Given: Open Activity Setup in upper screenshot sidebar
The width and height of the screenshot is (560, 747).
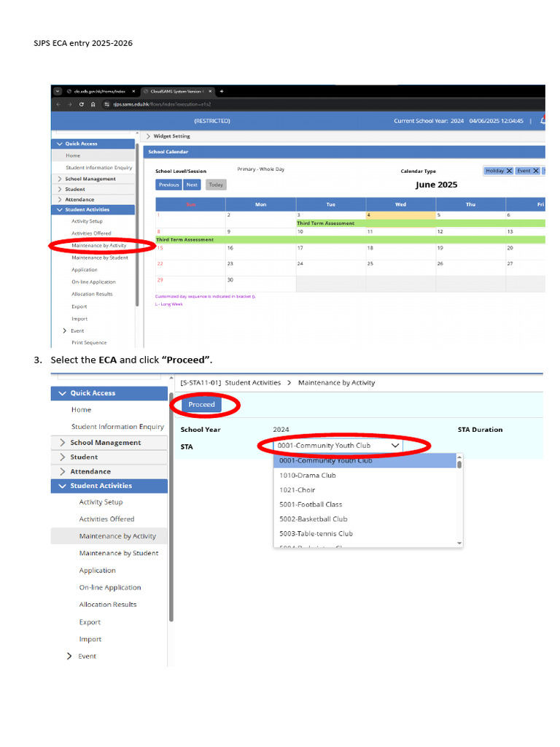Looking at the screenshot, I should 87,221.
